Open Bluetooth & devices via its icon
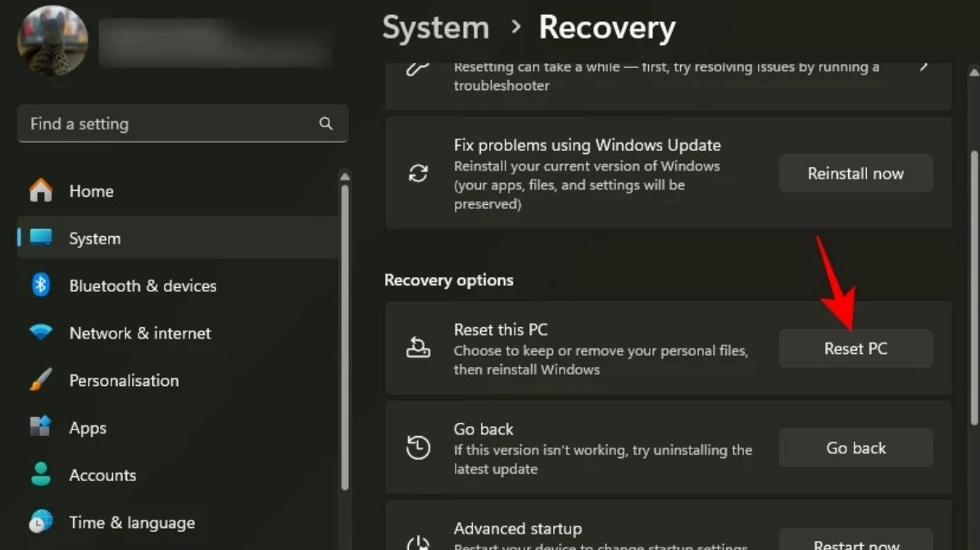Image resolution: width=980 pixels, height=550 pixels. pyautogui.click(x=41, y=285)
